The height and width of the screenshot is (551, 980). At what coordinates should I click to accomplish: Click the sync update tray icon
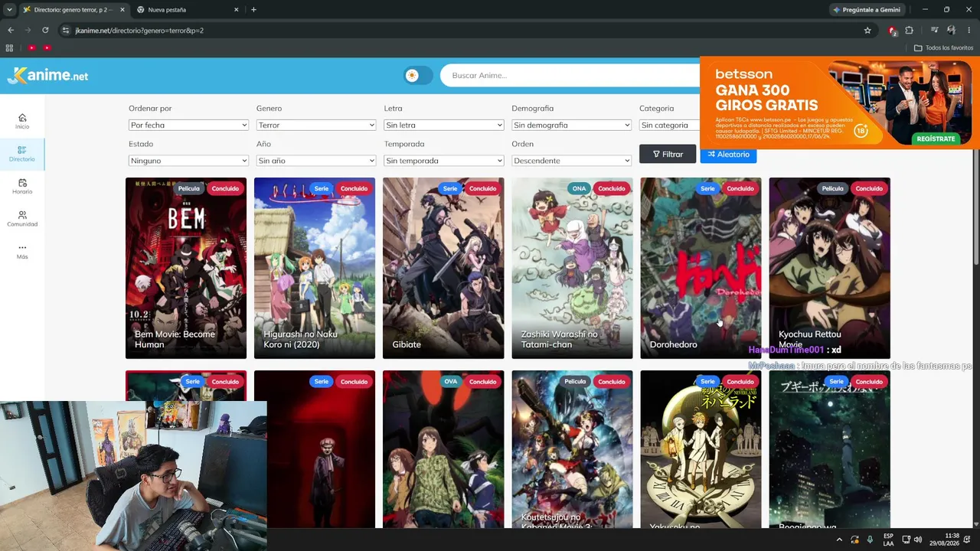coord(854,540)
